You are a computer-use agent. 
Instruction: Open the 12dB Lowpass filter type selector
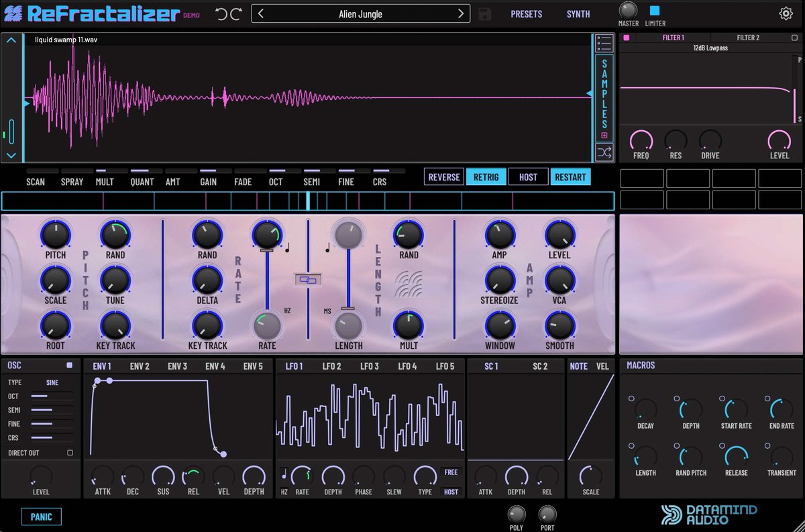711,48
